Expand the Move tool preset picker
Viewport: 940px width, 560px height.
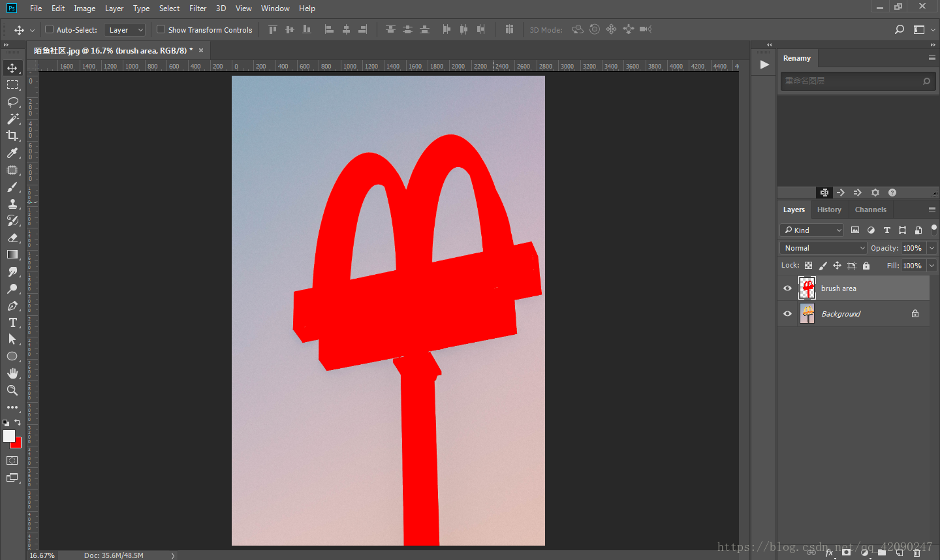tap(32, 30)
